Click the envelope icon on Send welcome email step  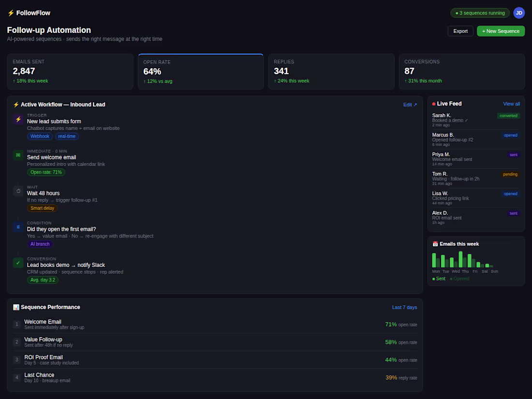[x=18, y=155]
